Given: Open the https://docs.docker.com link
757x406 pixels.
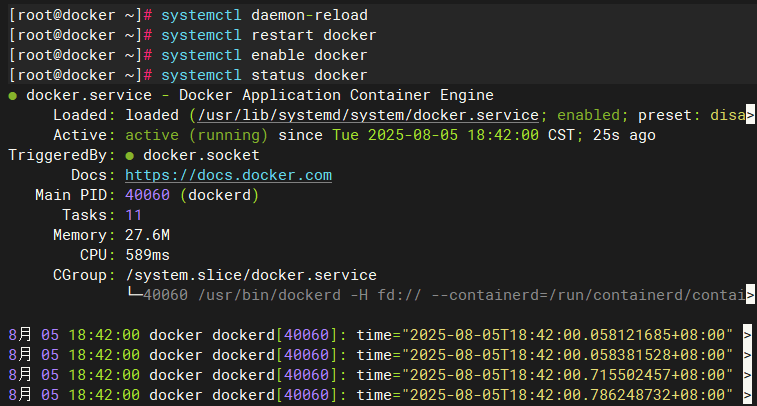Looking at the screenshot, I should click(x=228, y=175).
